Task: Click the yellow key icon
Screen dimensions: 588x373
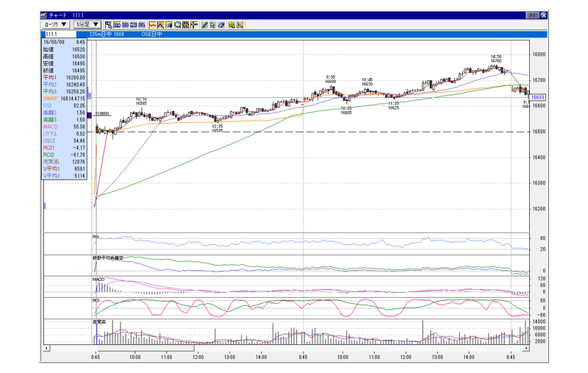Action: [x=232, y=25]
